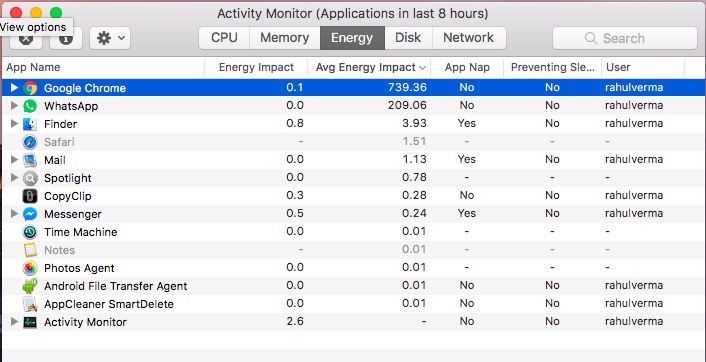Expand the Finder process group
The height and width of the screenshot is (362, 706).
coord(14,123)
